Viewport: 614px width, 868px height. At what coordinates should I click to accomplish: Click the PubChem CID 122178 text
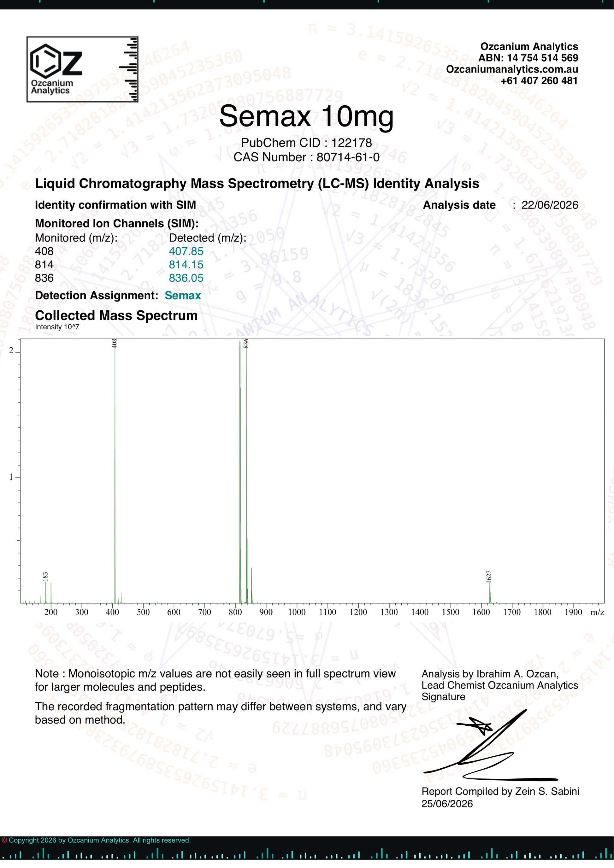[307, 143]
